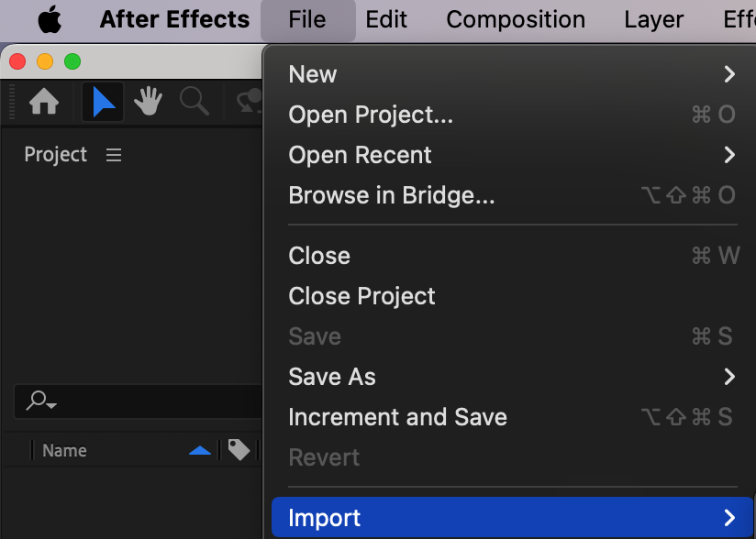Toggle the Name column sort arrow
The height and width of the screenshot is (539, 756).
[199, 450]
